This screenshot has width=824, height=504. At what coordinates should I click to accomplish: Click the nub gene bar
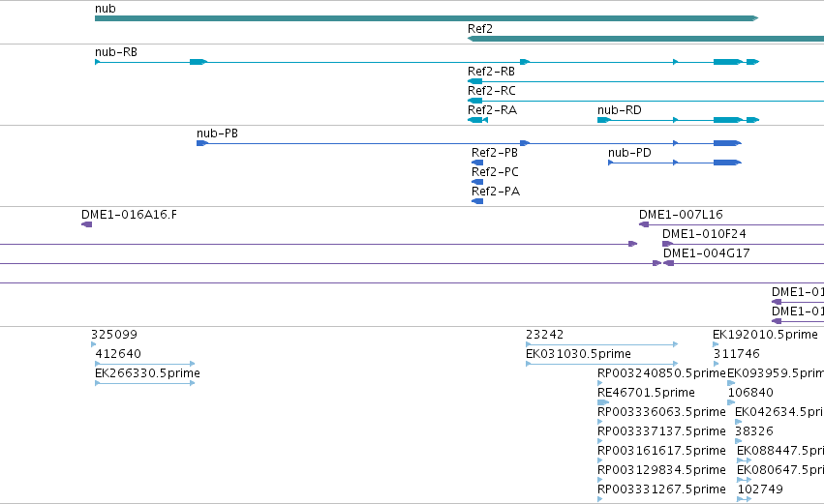[426, 18]
